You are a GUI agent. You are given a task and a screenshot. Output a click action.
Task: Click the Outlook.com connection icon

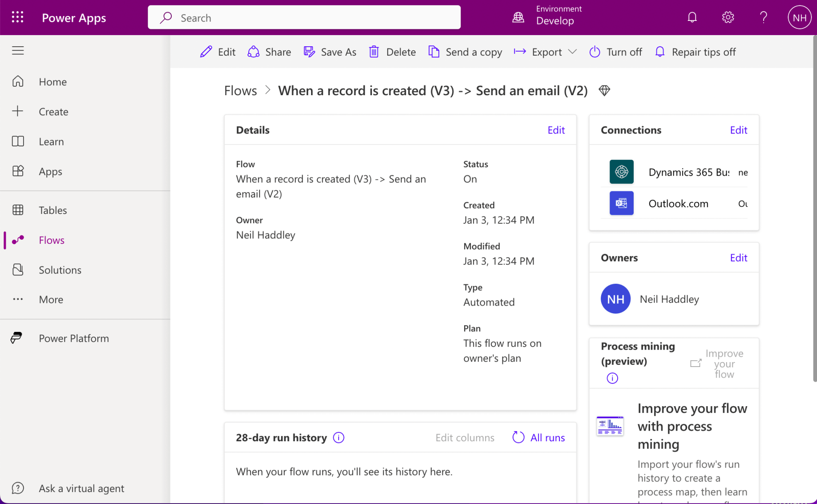(x=621, y=203)
